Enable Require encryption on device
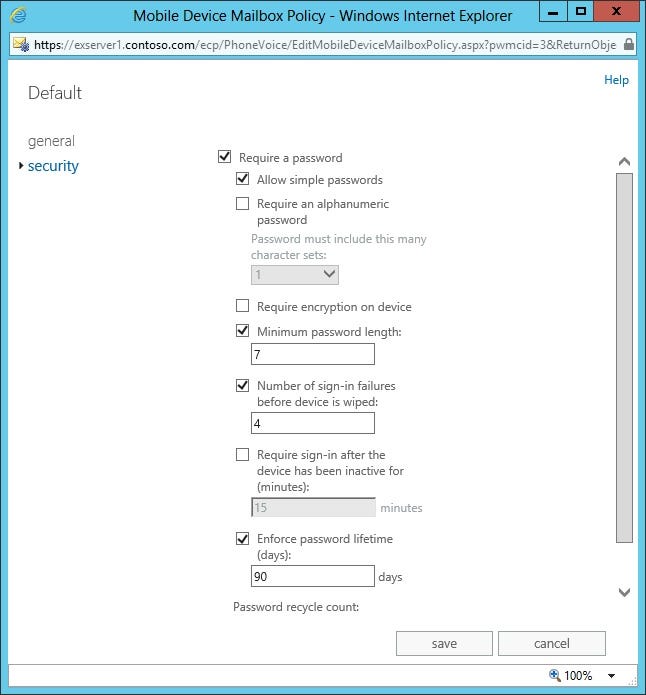Image resolution: width=646 pixels, height=695 pixels. click(x=242, y=306)
